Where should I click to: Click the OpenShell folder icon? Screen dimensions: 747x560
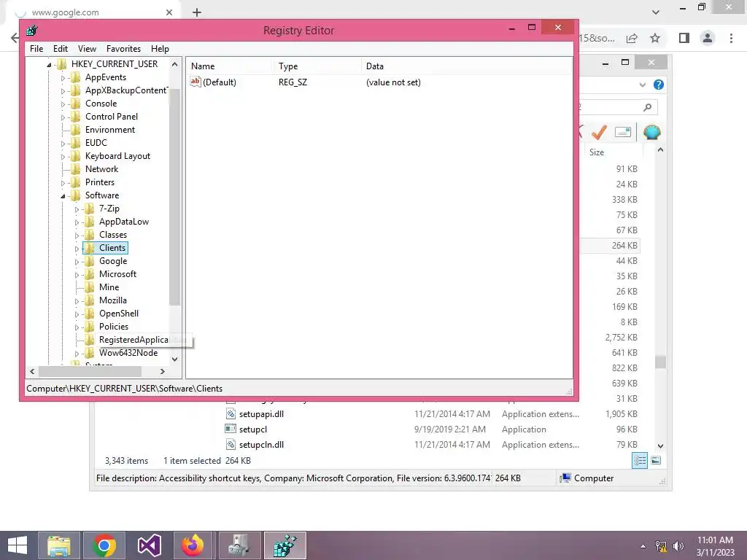tap(89, 314)
